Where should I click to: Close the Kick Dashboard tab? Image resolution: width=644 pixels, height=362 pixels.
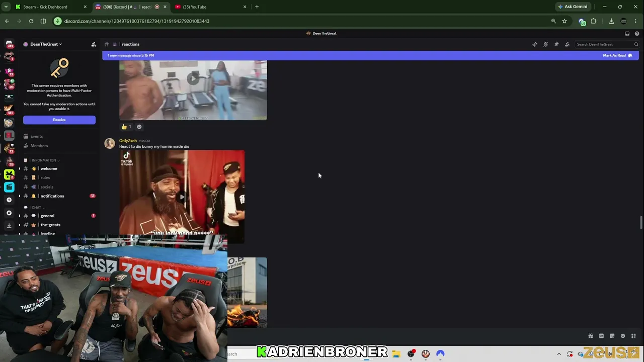click(x=85, y=7)
